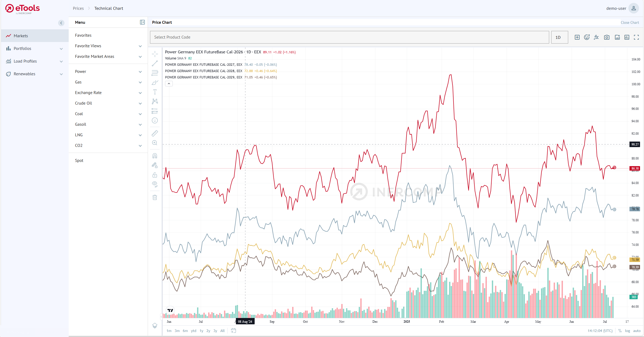Open the indicators fx button

tap(596, 37)
